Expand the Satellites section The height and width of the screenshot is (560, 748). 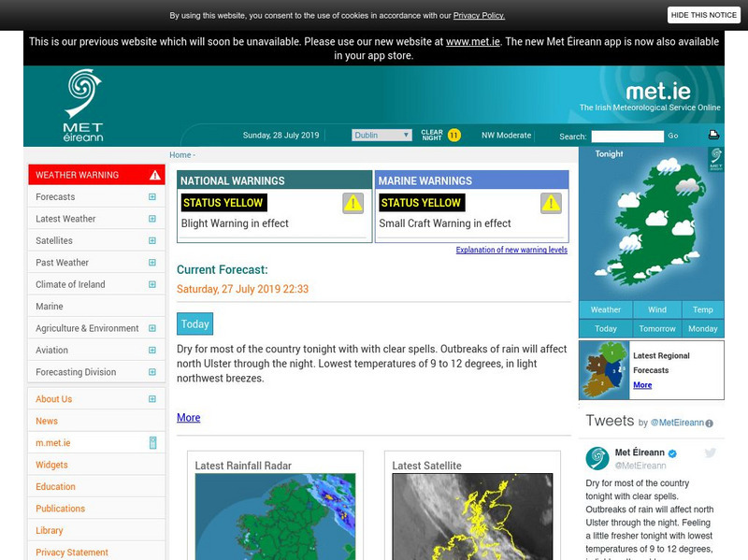(x=152, y=241)
